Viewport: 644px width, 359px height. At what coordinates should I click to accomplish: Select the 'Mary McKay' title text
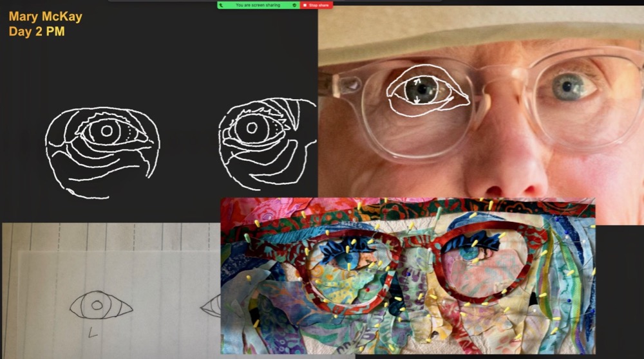click(46, 17)
